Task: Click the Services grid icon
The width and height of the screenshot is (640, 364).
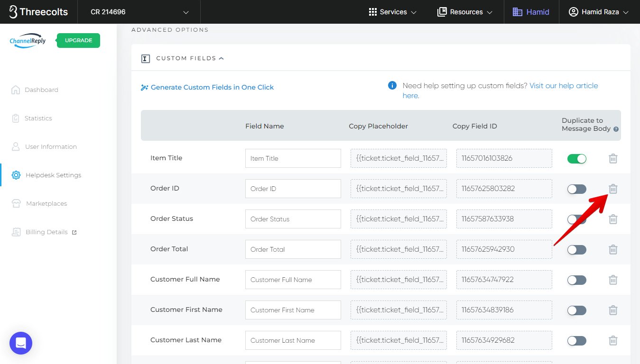Action: point(373,12)
